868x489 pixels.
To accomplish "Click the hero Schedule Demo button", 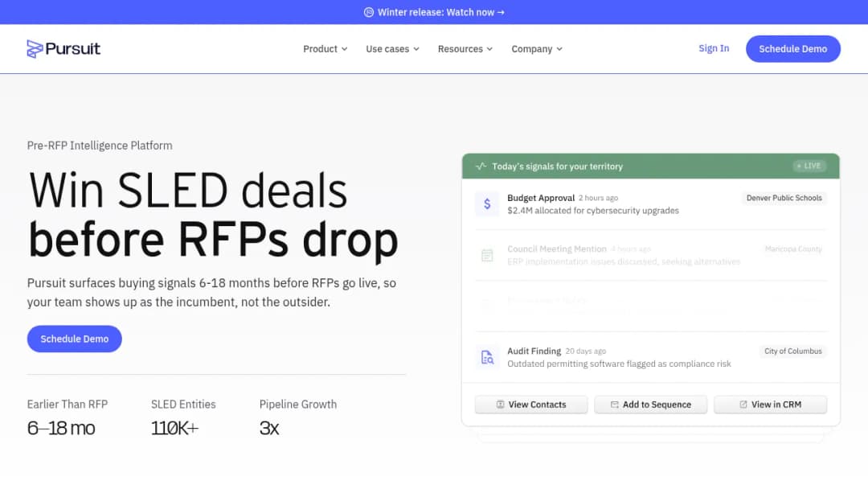I will click(74, 339).
